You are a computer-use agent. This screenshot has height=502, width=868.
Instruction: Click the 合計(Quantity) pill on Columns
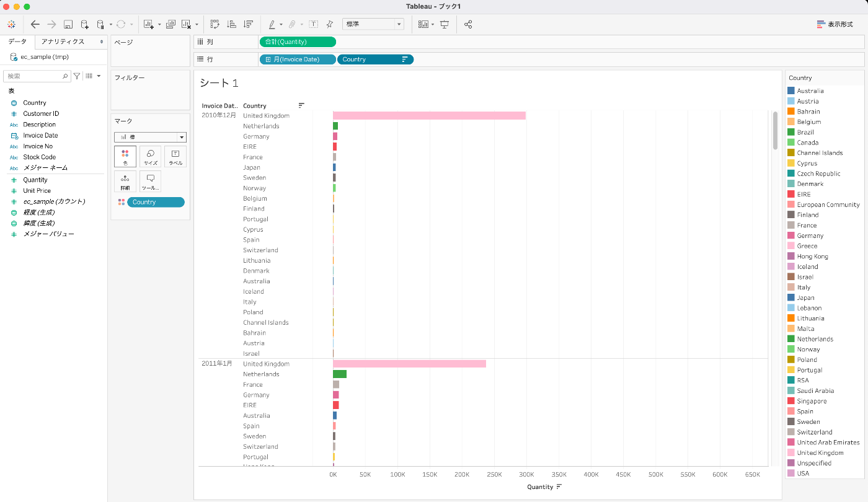pyautogui.click(x=298, y=42)
